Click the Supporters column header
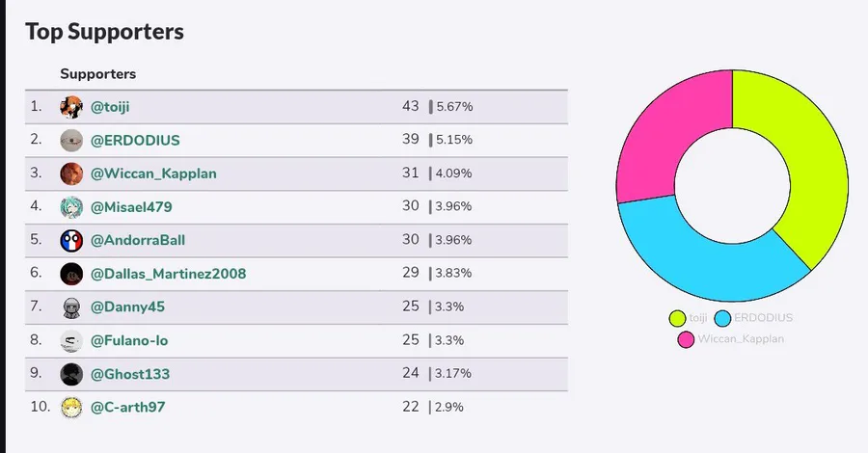Image resolution: width=868 pixels, height=453 pixels. pos(98,74)
